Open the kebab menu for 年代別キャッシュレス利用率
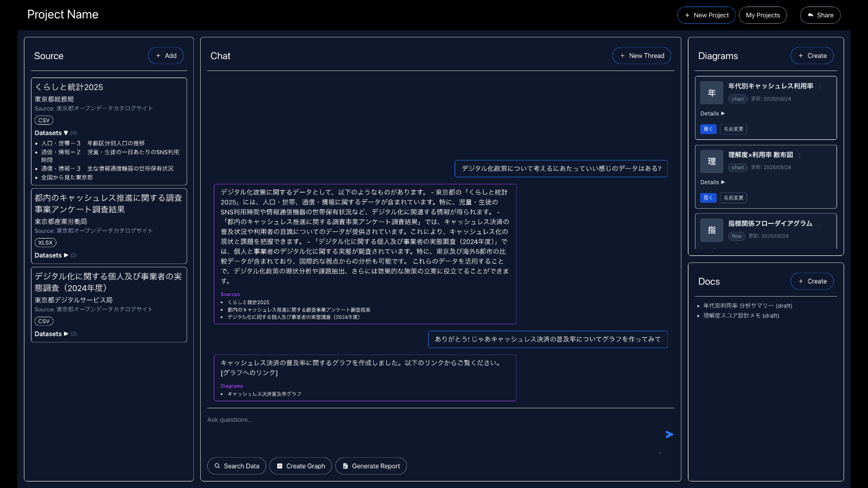Screen dimensions: 868x488 coord(820,87)
